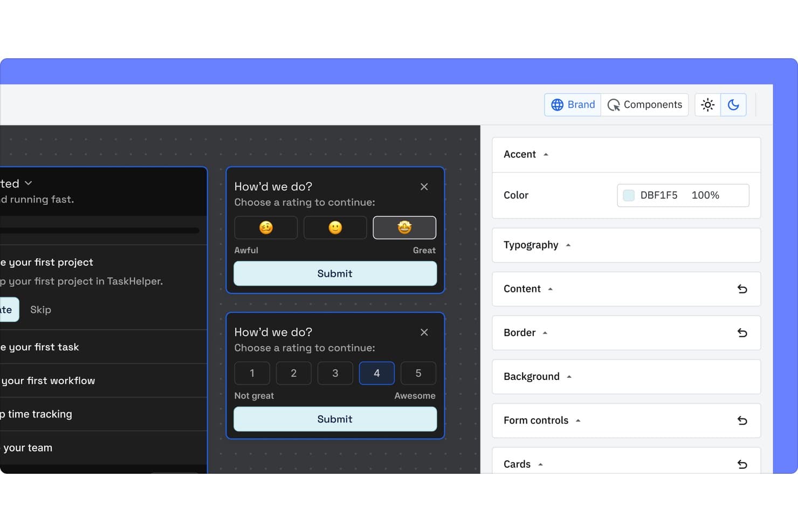This screenshot has width=798, height=532.
Task: Edit the accent color opacity 100%
Action: tap(705, 196)
